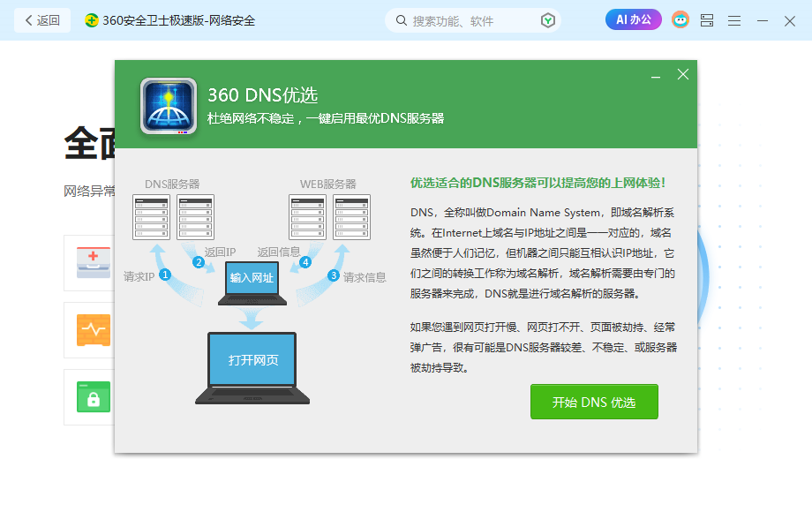
Task: Open the first-aid kit tool in sidebar
Action: (x=92, y=262)
